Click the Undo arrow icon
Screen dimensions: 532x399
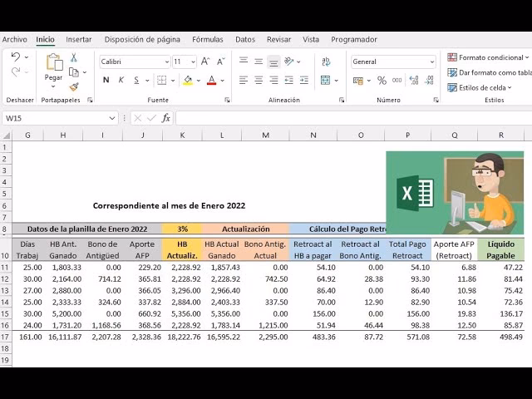(x=15, y=57)
